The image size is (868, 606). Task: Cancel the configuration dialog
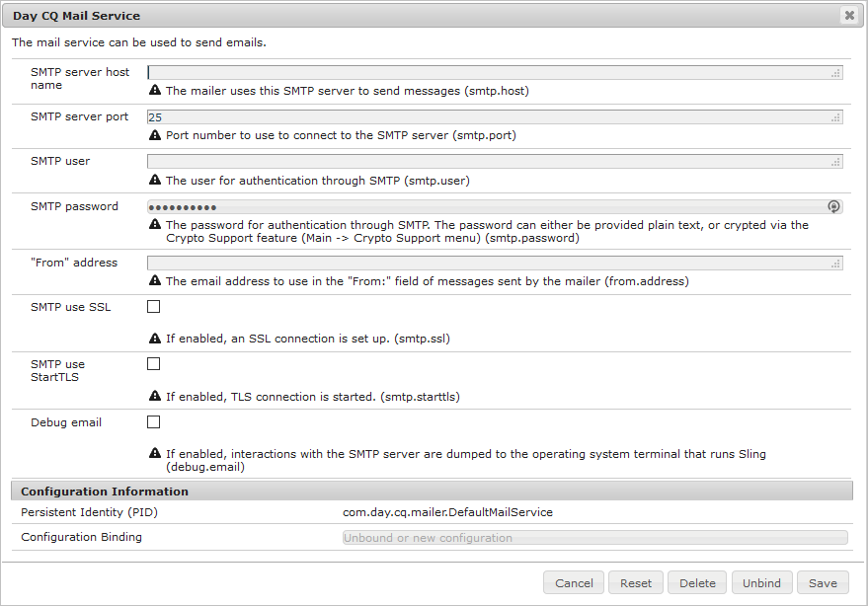click(573, 582)
